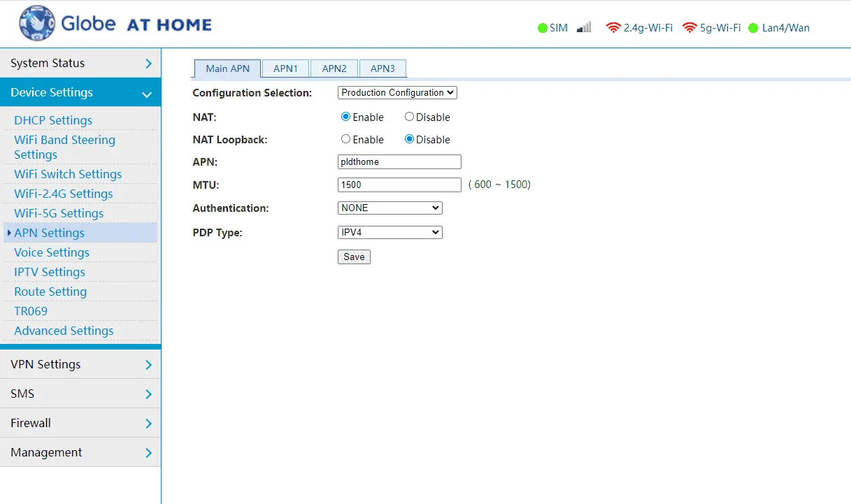
Task: Open the Configuration Selection dropdown
Action: click(x=397, y=92)
